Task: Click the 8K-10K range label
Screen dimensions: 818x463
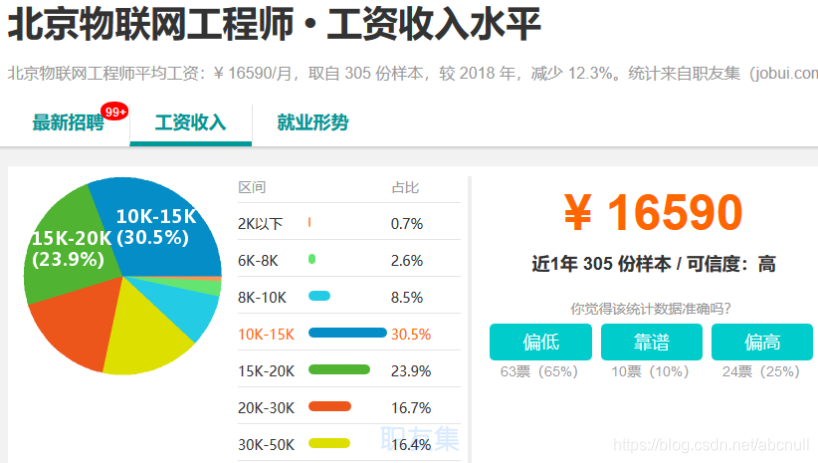Action: (262, 298)
